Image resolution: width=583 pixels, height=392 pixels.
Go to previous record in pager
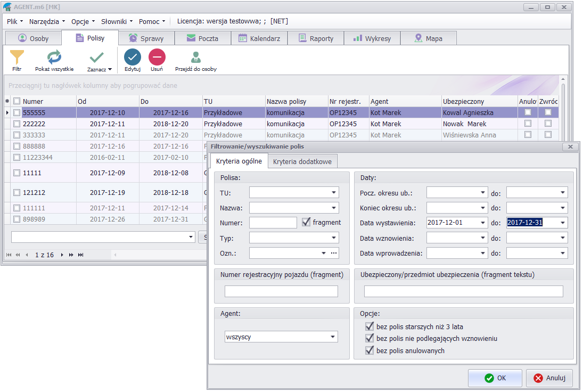[x=27, y=255]
